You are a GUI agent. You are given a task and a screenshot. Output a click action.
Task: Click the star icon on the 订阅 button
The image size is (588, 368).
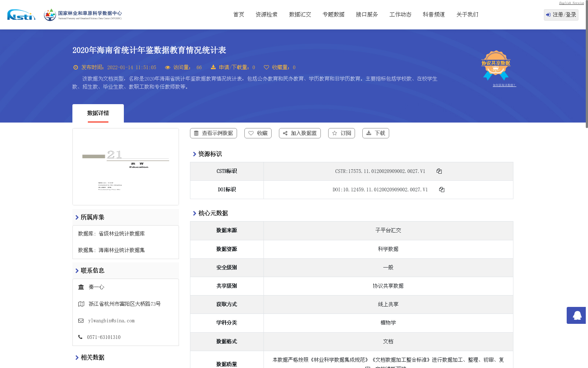tap(335, 133)
